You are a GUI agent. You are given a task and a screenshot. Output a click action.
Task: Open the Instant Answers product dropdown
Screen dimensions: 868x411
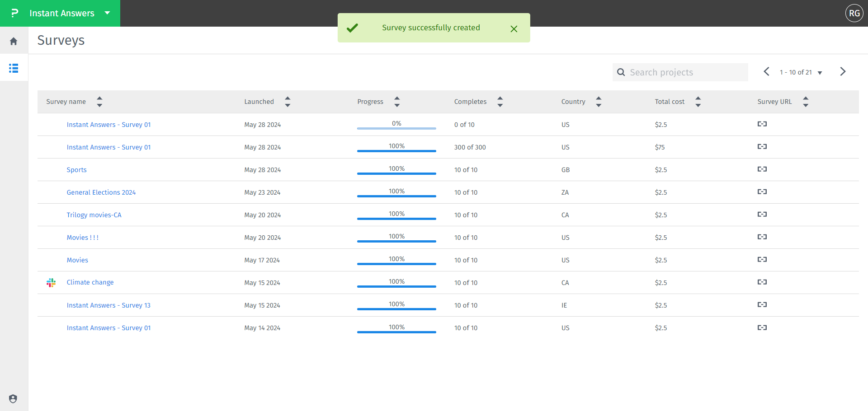tap(107, 13)
